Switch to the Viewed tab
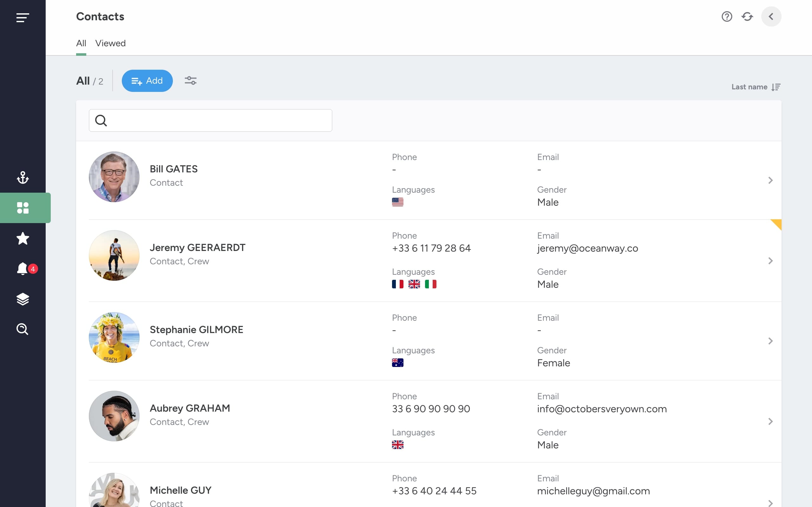812x507 pixels. tap(110, 43)
